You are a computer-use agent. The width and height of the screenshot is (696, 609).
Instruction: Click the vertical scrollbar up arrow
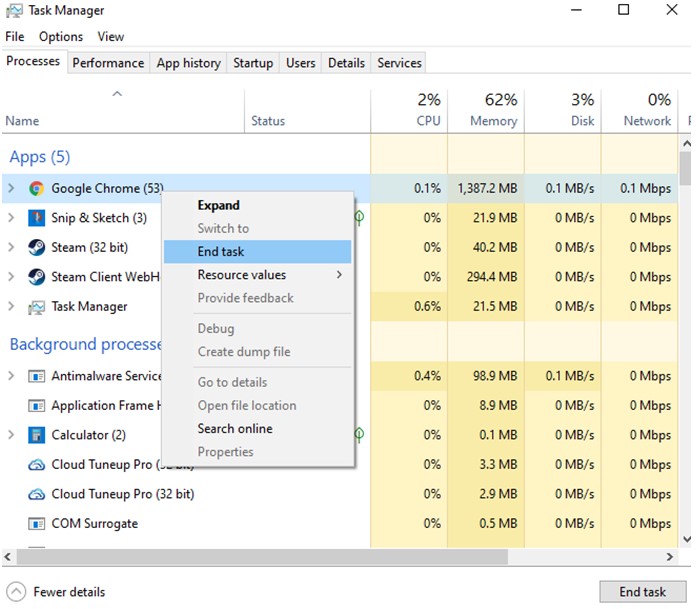pos(686,143)
